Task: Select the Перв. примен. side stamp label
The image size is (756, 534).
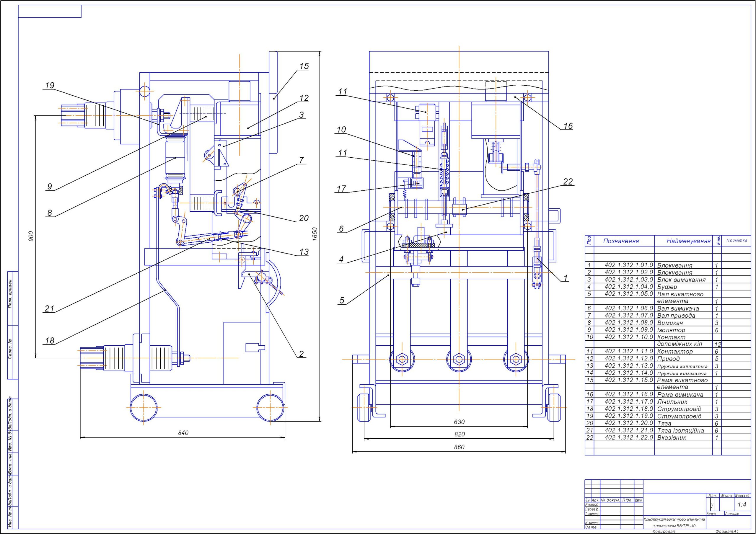Action: (x=10, y=294)
